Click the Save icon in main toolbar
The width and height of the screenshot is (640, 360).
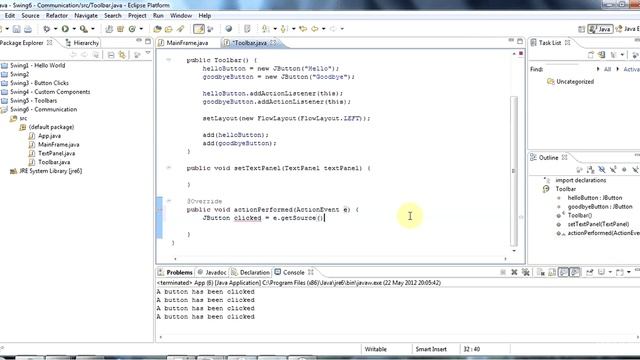point(16,29)
